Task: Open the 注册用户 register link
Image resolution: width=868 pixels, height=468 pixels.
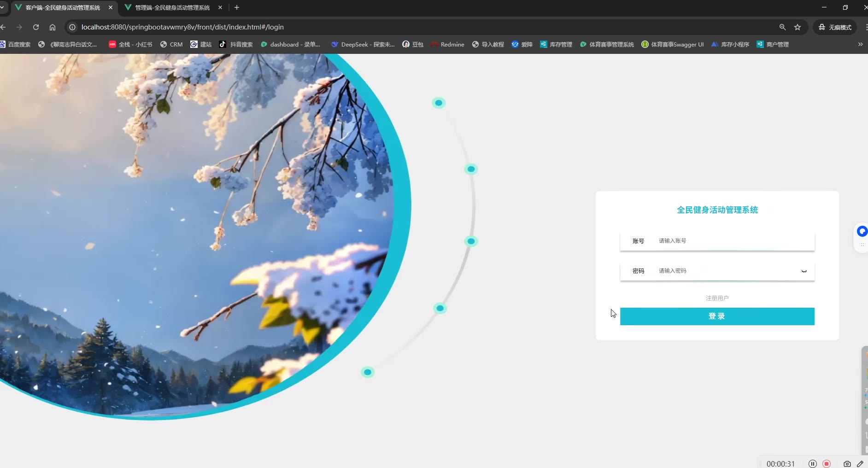Action: click(717, 298)
